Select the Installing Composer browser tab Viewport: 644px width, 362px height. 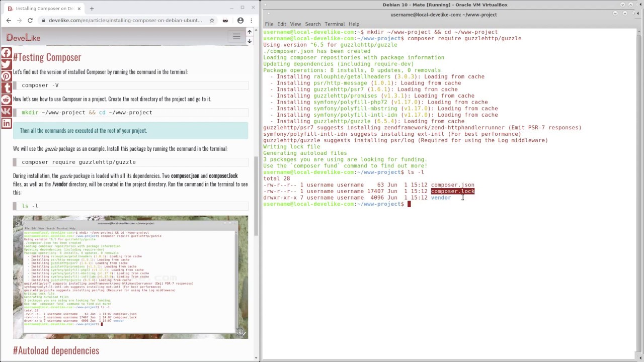point(44,9)
